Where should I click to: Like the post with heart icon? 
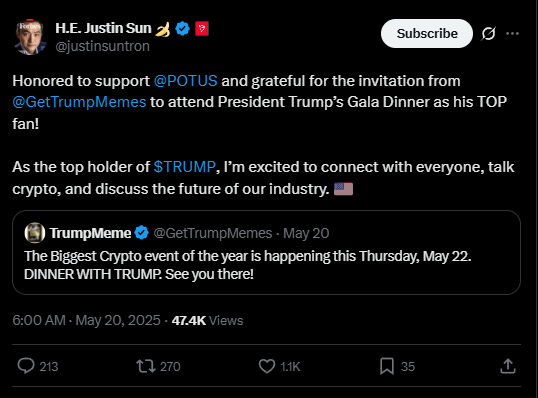pos(267,366)
